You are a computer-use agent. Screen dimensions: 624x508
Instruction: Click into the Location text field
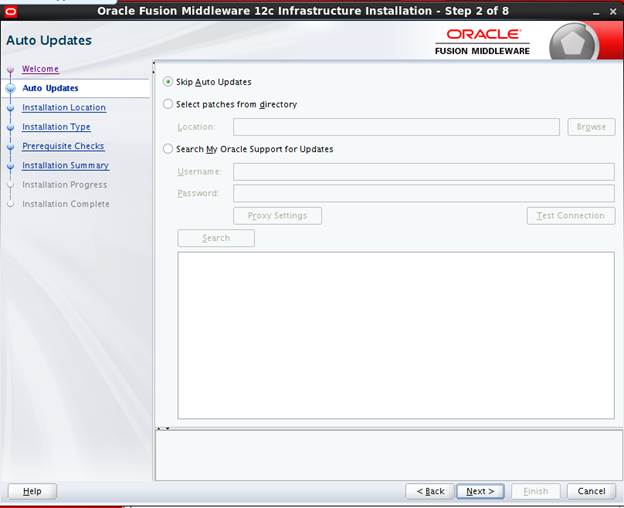pos(396,127)
